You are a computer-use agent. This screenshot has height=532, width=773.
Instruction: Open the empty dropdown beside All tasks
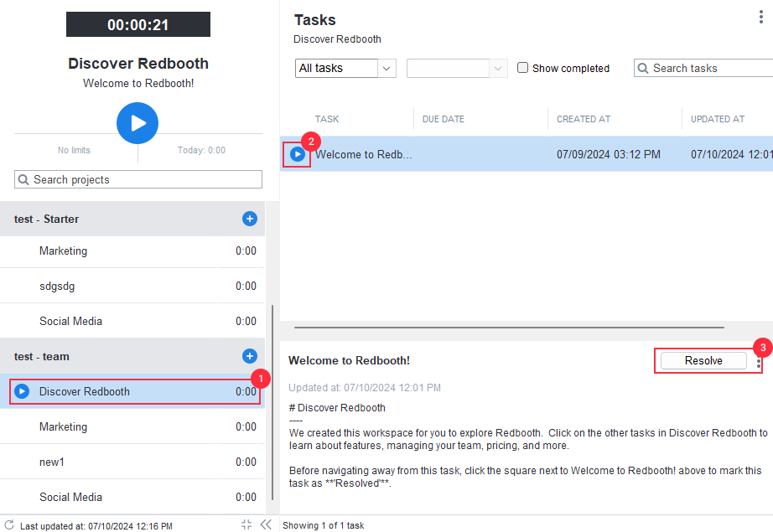pos(457,68)
